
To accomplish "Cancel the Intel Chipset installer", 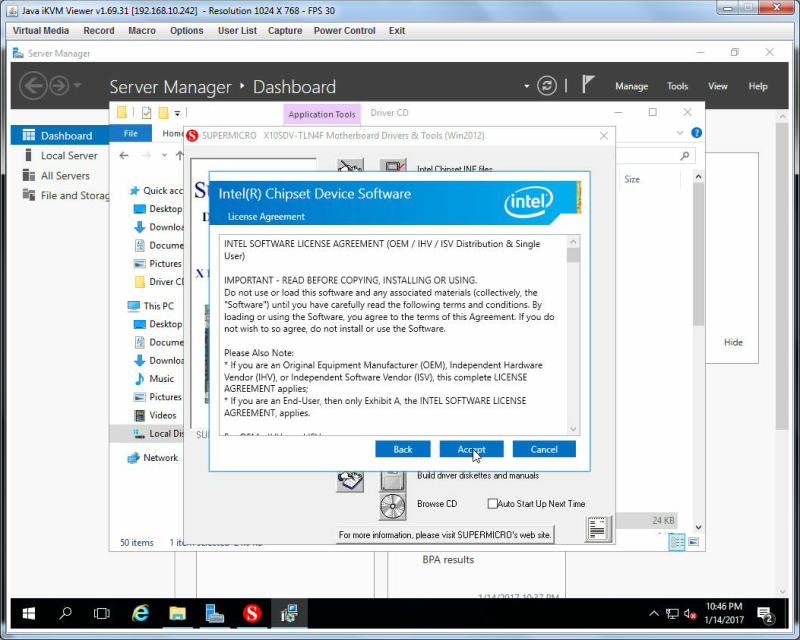I will (x=544, y=449).
